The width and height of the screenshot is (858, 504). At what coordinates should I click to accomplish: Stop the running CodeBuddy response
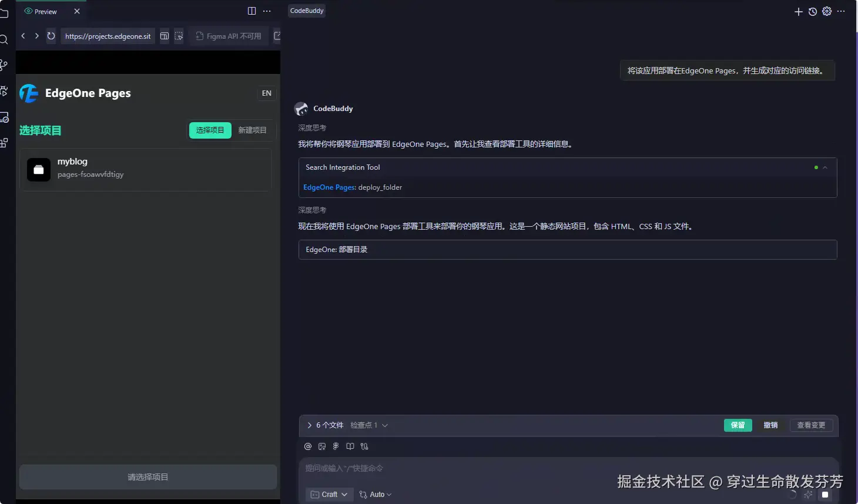pos(825,495)
